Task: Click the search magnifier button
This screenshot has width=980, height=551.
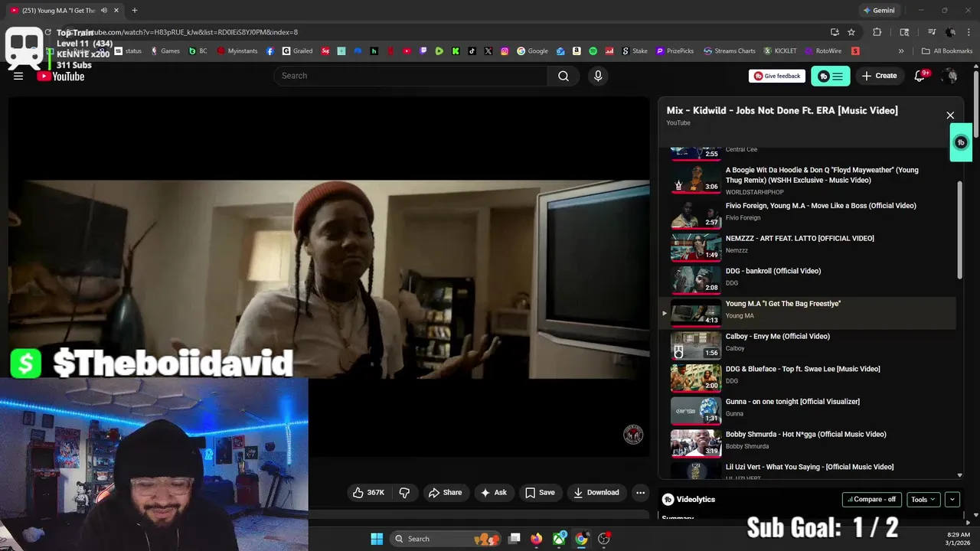Action: 563,76
